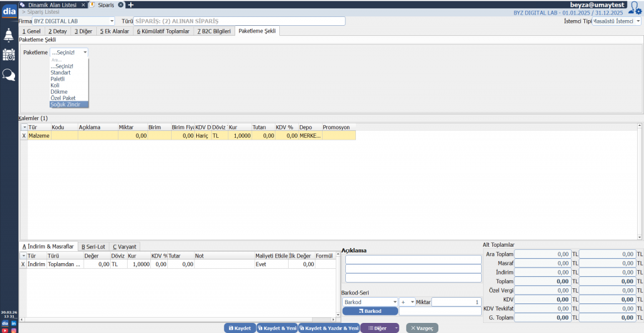Select Soğuk Zincir from the packaging list
This screenshot has width=644, height=333.
click(65, 104)
